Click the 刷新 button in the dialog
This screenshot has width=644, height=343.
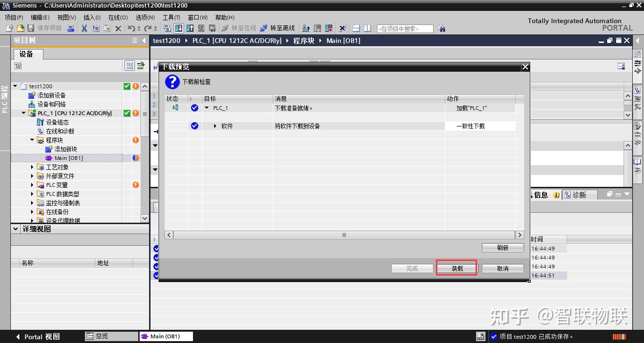tap(502, 247)
